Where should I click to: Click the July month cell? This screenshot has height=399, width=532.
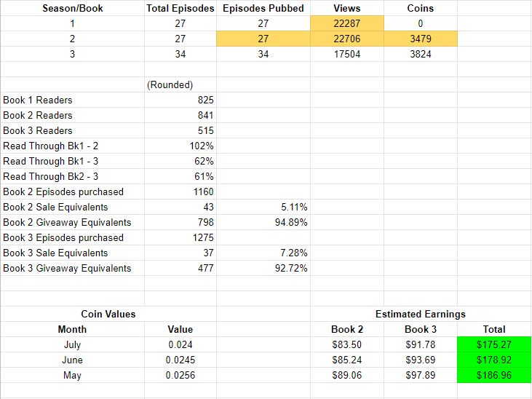pyautogui.click(x=72, y=344)
